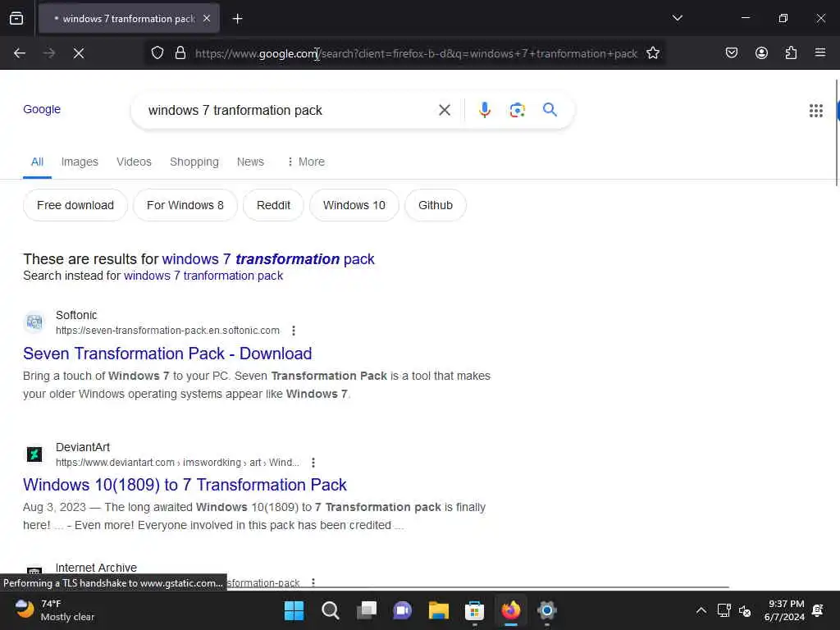Open Seven Transformation Pack - Download result
Viewport: 840px width, 630px height.
coord(167,354)
